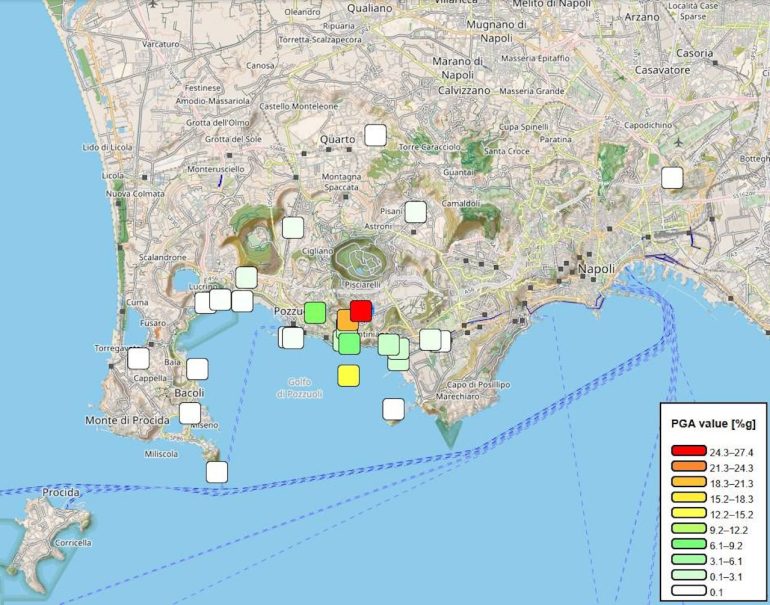Click the Napoli city label
This screenshot has width=770, height=605.
click(x=597, y=269)
